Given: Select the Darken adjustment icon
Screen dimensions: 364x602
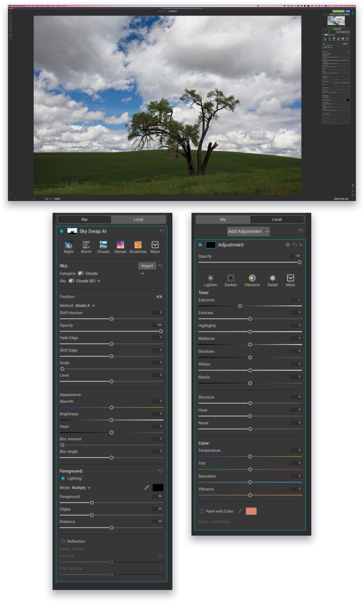Looking at the screenshot, I should (x=231, y=278).
